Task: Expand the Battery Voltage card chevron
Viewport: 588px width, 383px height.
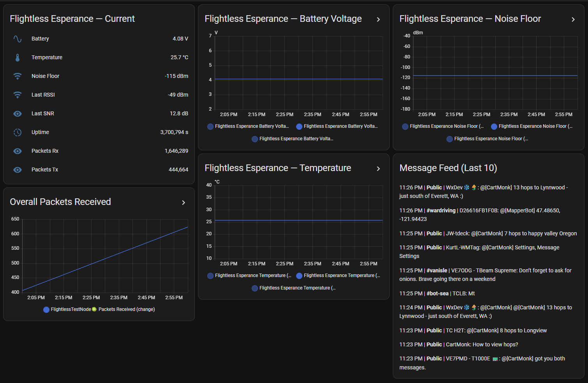Action: (x=378, y=19)
